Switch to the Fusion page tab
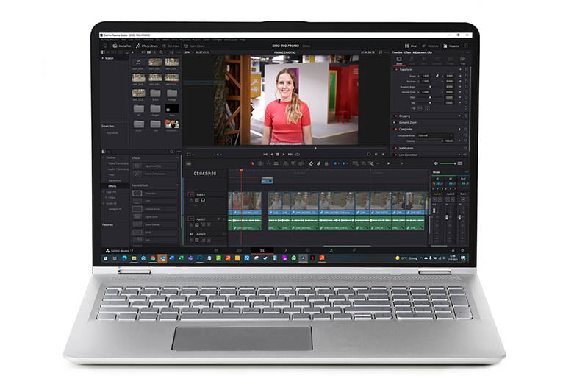Image resolution: width=588 pixels, height=390 pixels. pyautogui.click(x=285, y=250)
